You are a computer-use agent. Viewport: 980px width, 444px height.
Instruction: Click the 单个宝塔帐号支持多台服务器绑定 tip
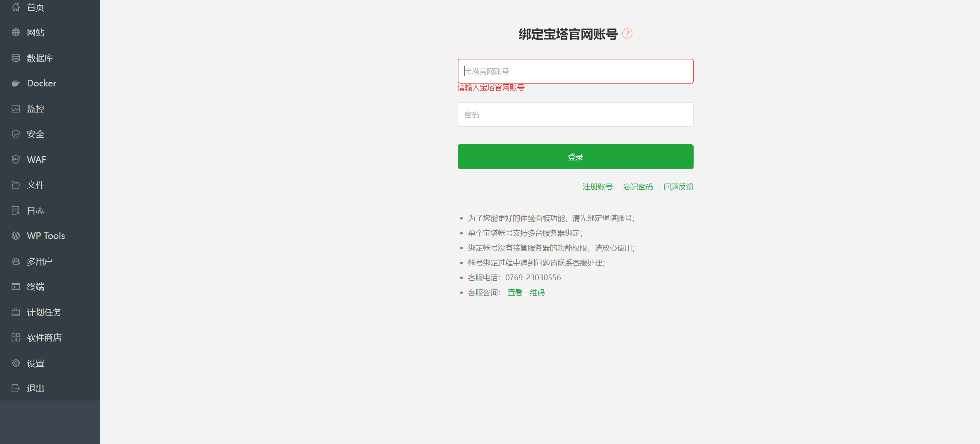(525, 233)
